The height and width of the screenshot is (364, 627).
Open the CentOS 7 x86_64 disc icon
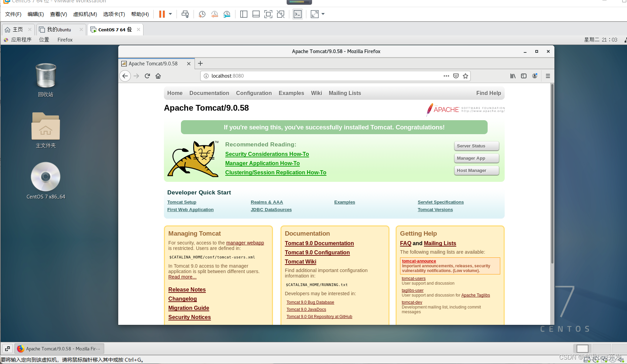[x=46, y=181]
